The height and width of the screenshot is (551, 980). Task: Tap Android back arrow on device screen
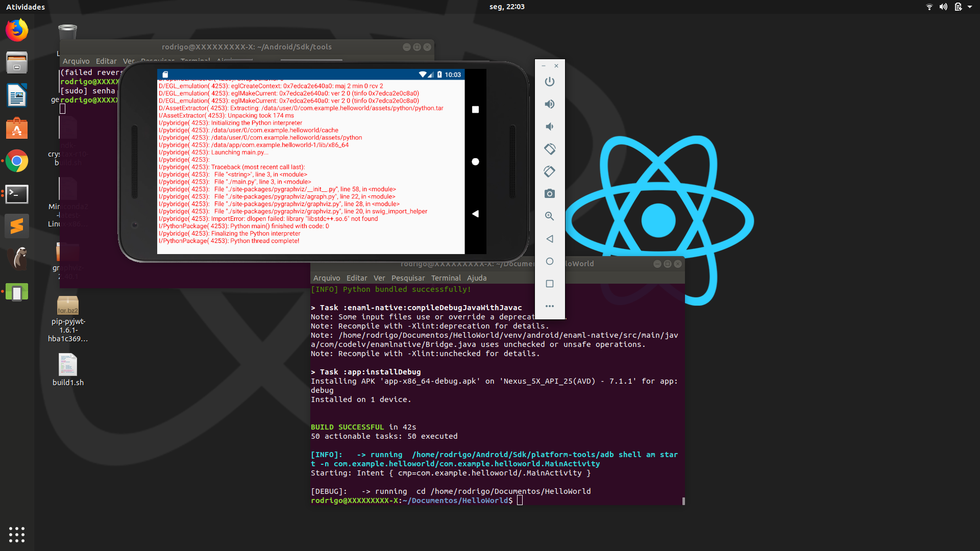(x=475, y=214)
